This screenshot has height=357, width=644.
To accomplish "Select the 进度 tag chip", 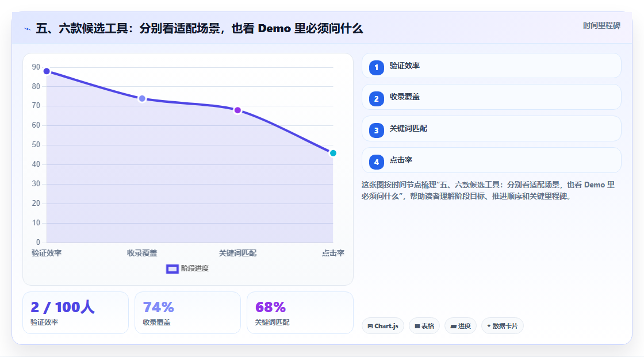I will 461,326.
